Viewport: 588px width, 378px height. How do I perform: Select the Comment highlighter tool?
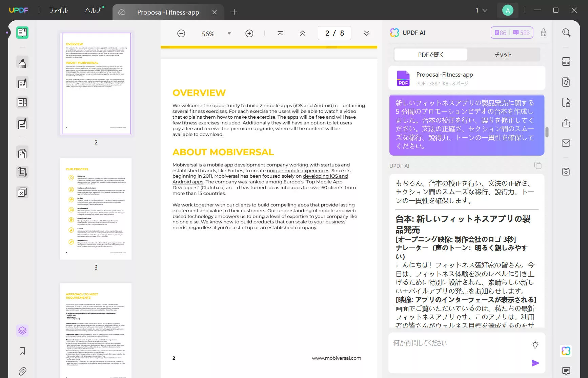coord(22,63)
